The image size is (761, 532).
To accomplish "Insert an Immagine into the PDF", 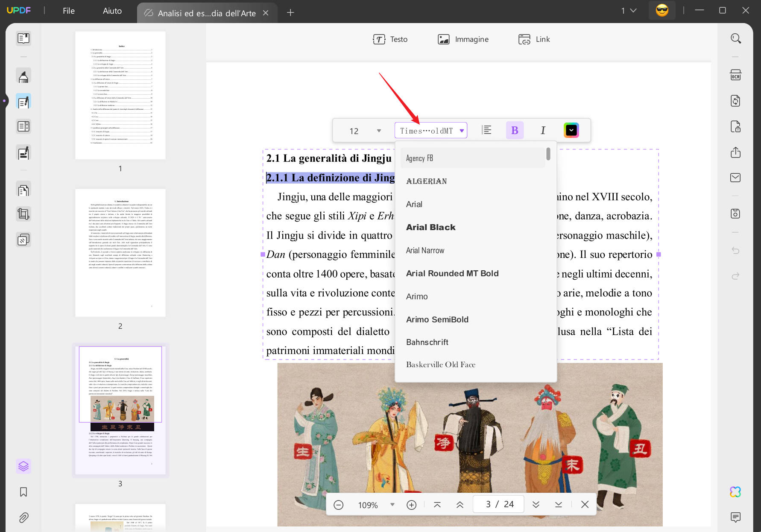I will (x=463, y=39).
